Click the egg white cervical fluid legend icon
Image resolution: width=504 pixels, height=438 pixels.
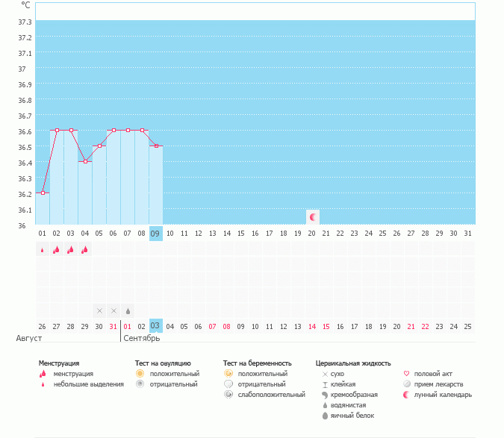point(325,415)
